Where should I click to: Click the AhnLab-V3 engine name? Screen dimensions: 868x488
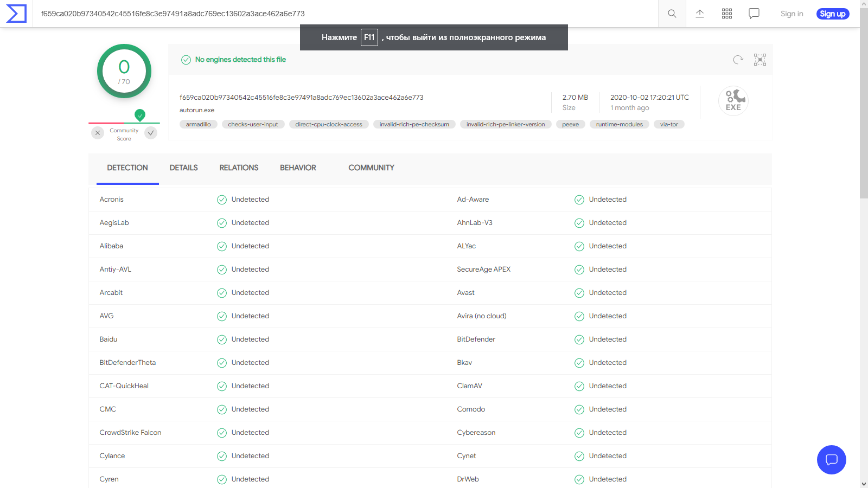click(x=475, y=223)
